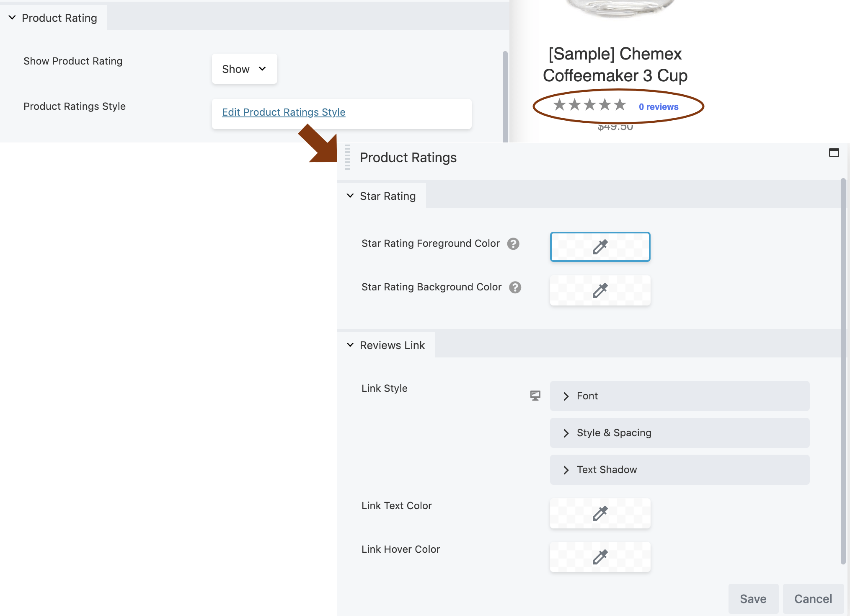The width and height of the screenshot is (850, 616).
Task: Click the Star Rating Foreground Color help icon
Action: coord(513,244)
